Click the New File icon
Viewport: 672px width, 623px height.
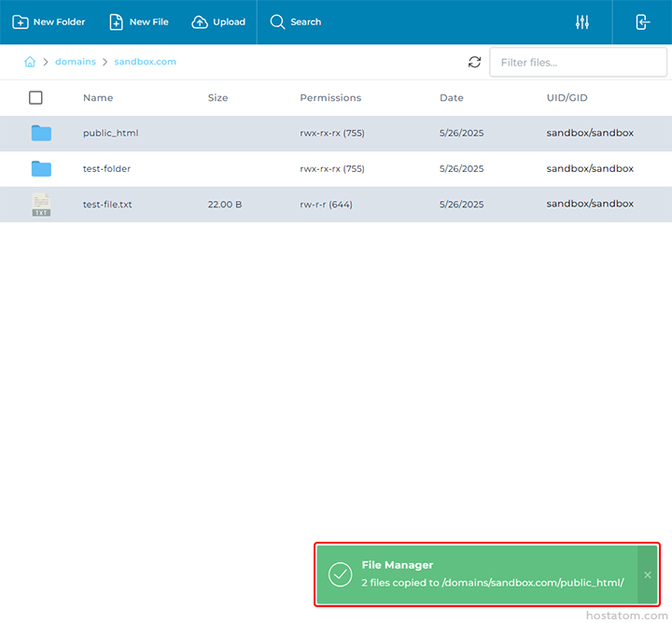117,22
